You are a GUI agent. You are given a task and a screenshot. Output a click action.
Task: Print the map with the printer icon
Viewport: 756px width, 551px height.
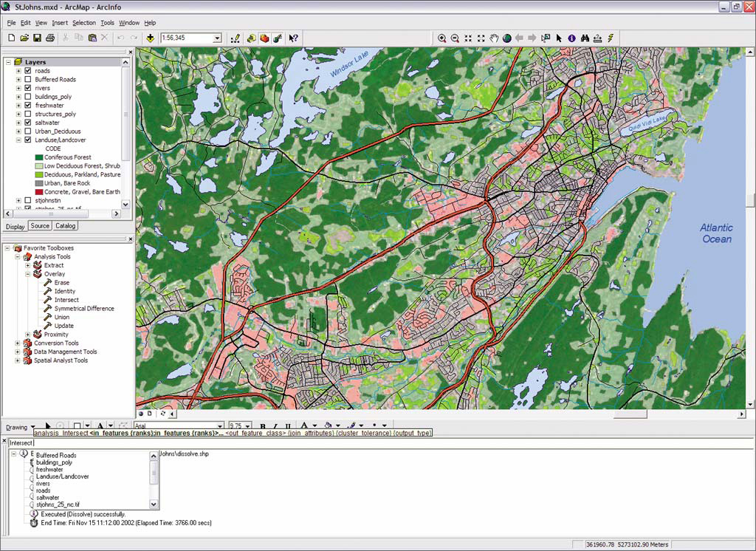click(x=50, y=38)
